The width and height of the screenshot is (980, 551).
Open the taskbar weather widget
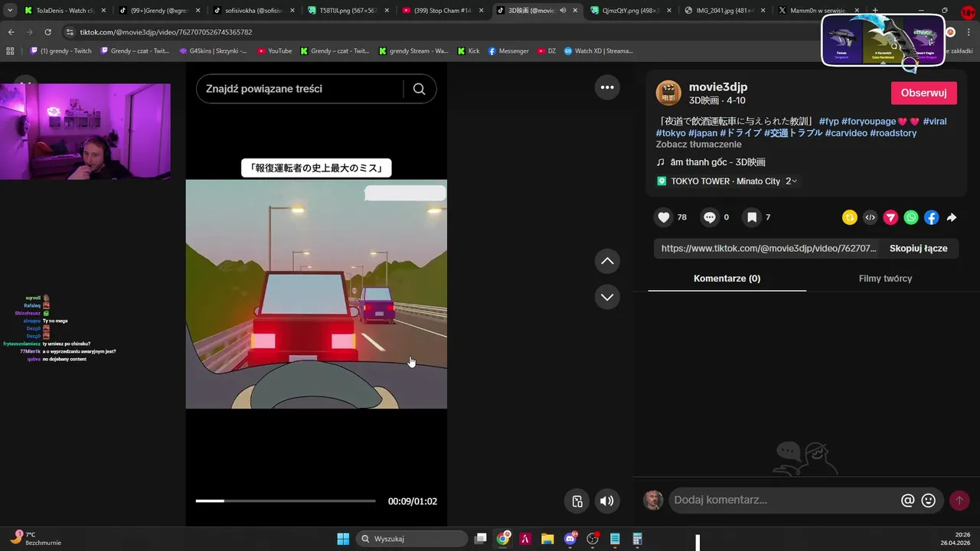(36, 538)
